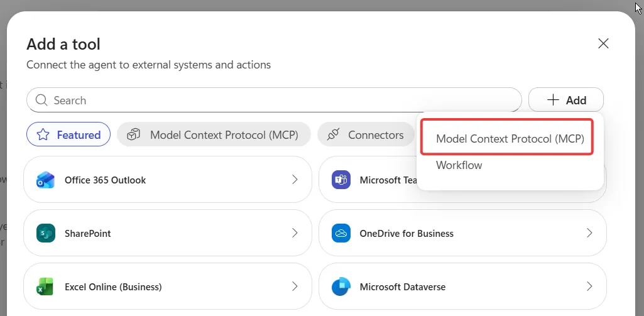Expand the Microsoft Dataverse chevron
644x316 pixels.
click(x=589, y=286)
